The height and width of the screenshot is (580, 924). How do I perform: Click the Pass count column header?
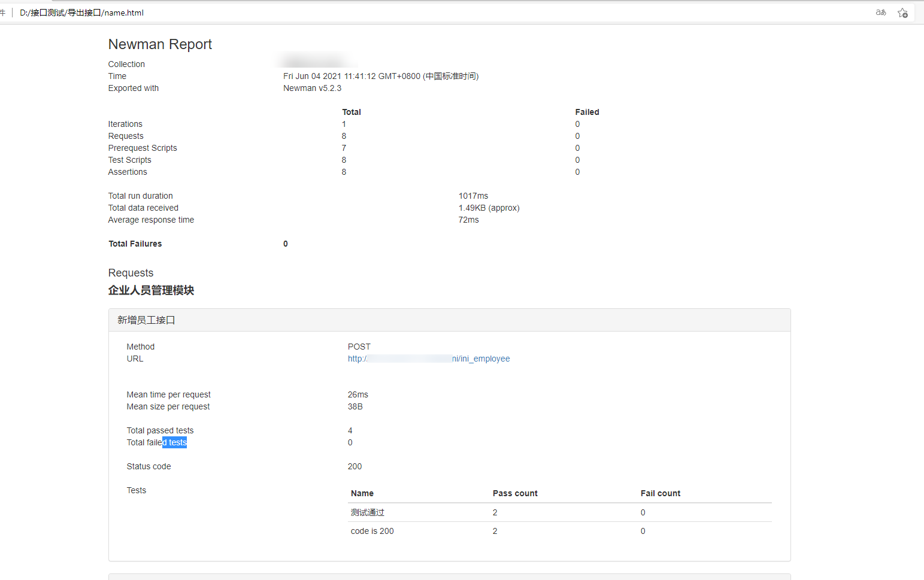(515, 493)
